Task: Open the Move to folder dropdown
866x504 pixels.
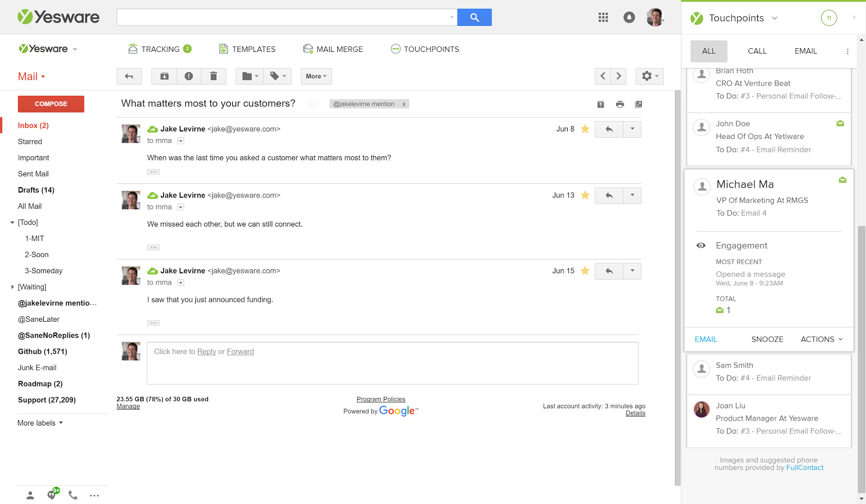Action: point(250,76)
